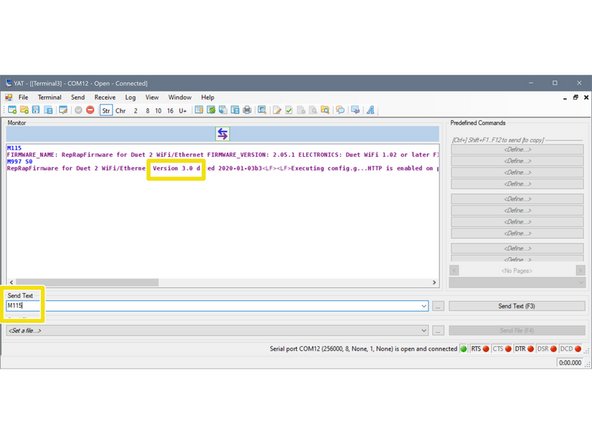Screen dimensions: 592x444
Task: Click the monitor scrollbar left arrow
Action: (11, 282)
